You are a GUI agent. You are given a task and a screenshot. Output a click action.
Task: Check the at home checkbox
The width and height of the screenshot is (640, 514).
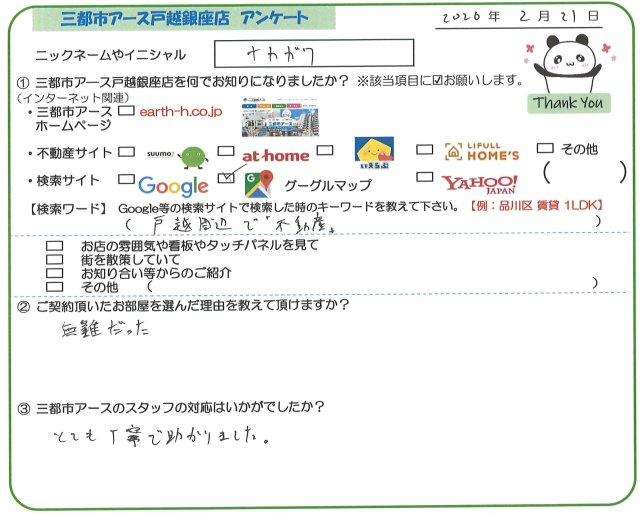[226, 151]
